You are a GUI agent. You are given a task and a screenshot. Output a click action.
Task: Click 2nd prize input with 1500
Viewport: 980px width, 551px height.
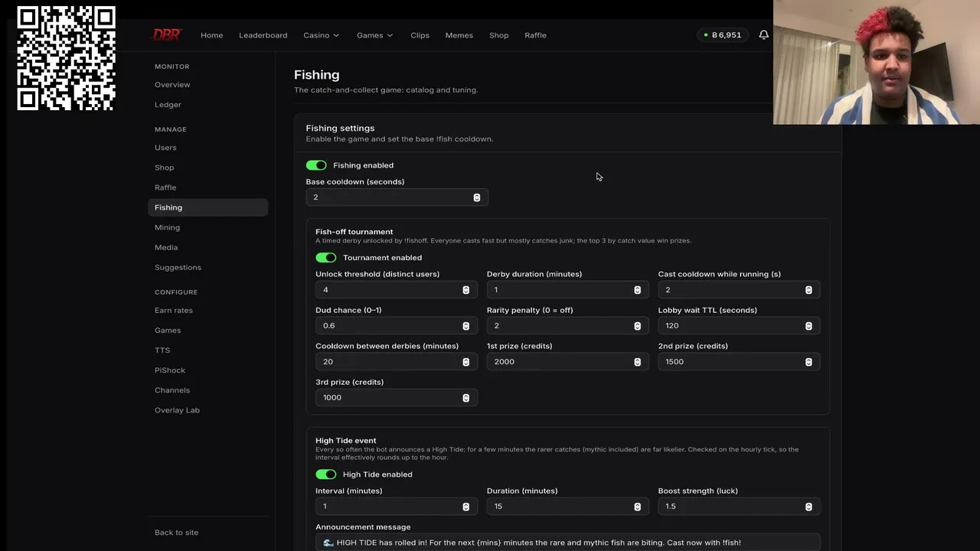[x=739, y=362]
